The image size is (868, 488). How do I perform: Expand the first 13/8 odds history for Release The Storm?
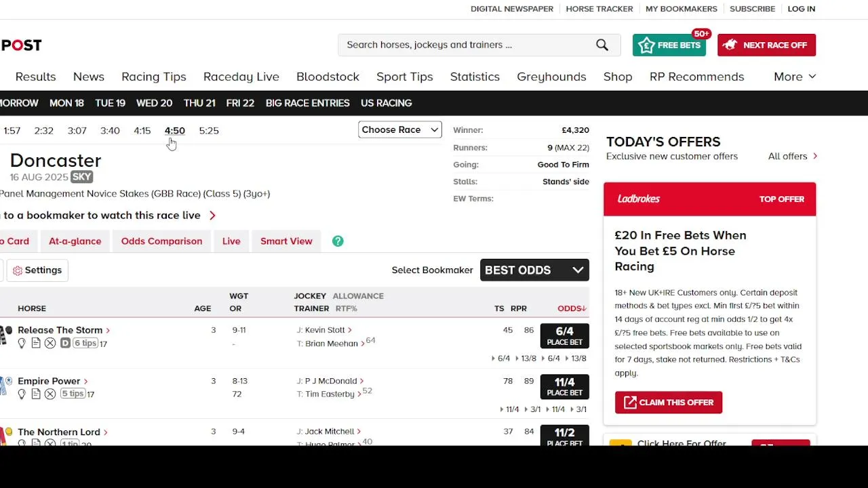point(526,359)
